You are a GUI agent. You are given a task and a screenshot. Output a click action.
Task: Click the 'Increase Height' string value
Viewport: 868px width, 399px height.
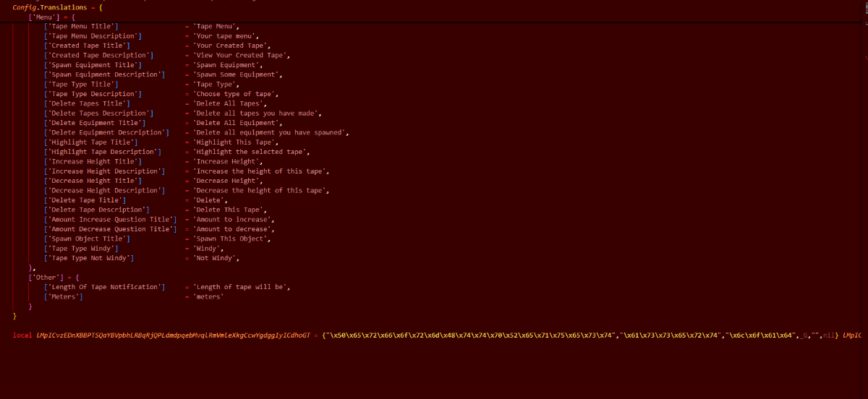224,161
